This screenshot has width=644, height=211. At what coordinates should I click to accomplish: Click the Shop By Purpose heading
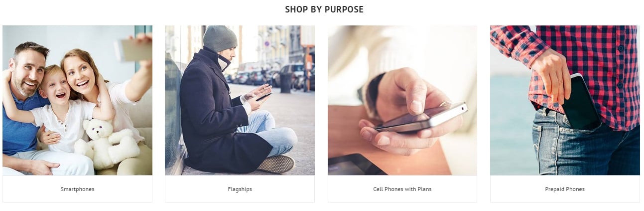tap(324, 9)
